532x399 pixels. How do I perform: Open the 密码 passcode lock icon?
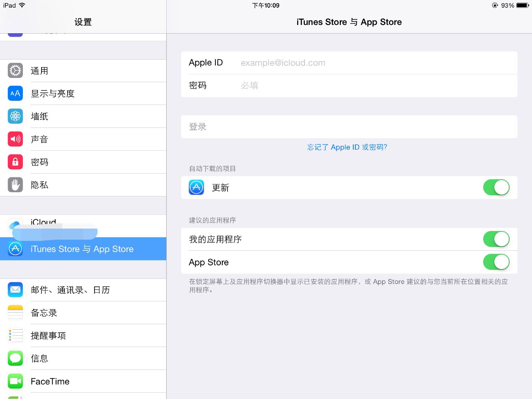click(x=15, y=162)
